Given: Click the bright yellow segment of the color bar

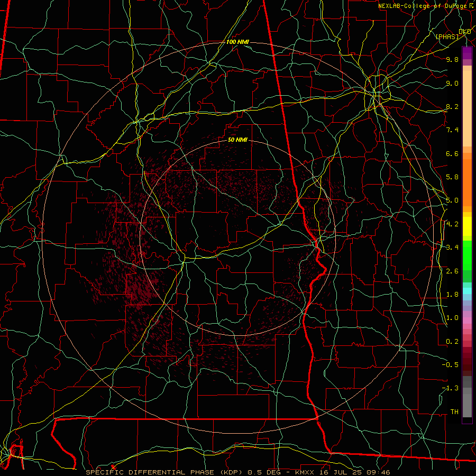Looking at the screenshot, I should pyautogui.click(x=467, y=226).
